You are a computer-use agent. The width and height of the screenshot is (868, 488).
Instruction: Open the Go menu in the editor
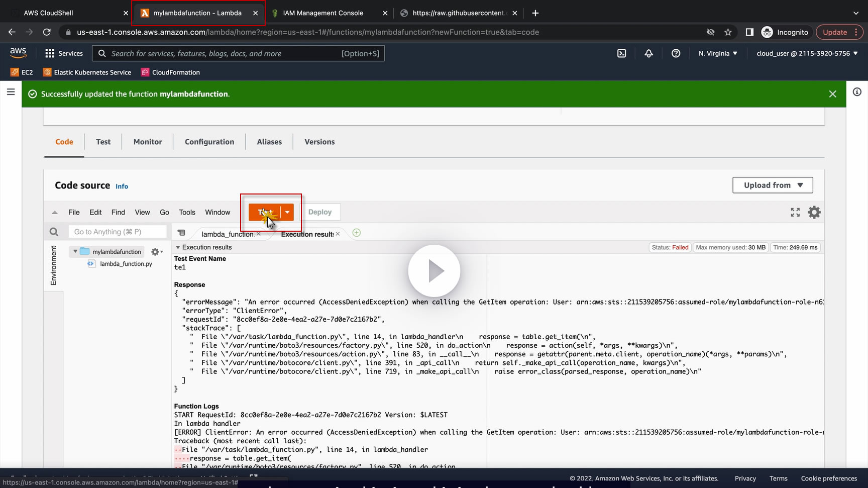click(x=164, y=212)
